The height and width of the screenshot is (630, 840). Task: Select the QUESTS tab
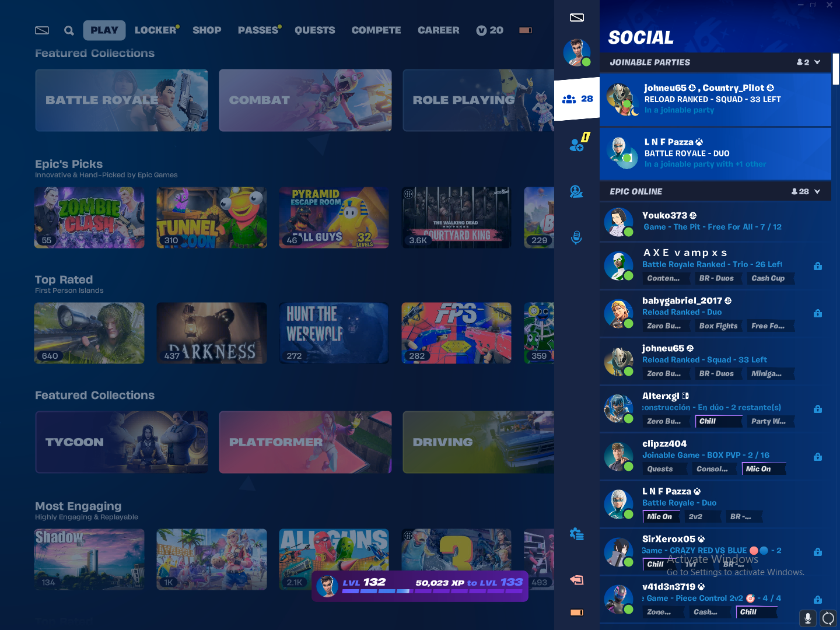(x=315, y=30)
